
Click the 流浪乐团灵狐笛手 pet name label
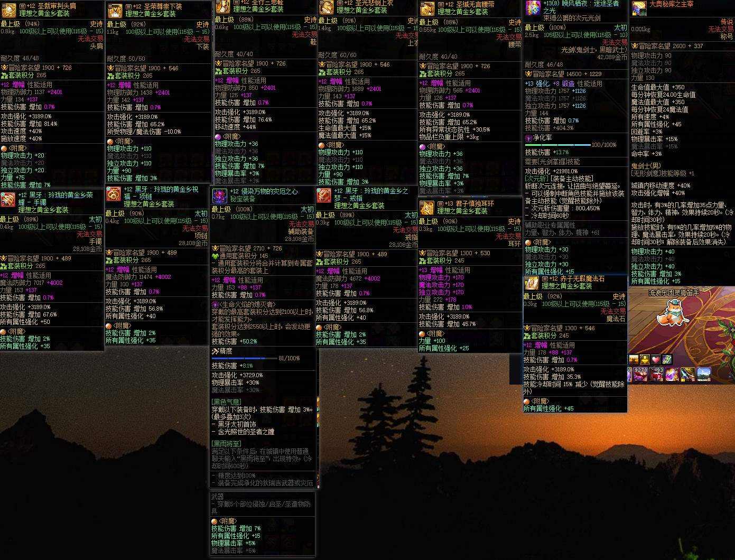(673, 292)
